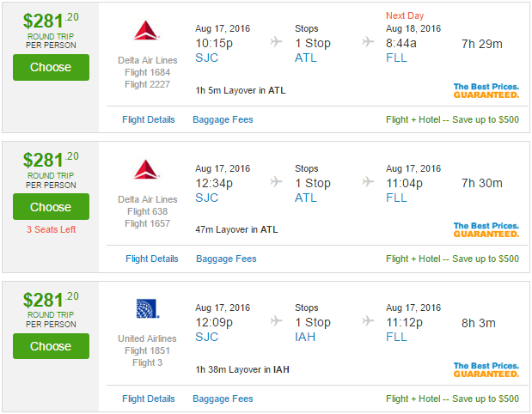Click the plane icon before 11:12p arrival
The image size is (532, 414).
(x=368, y=320)
